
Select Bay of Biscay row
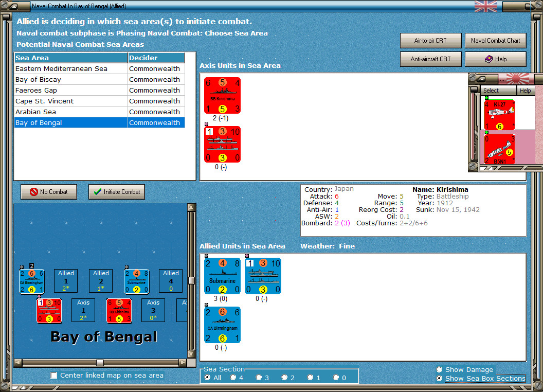(99, 79)
